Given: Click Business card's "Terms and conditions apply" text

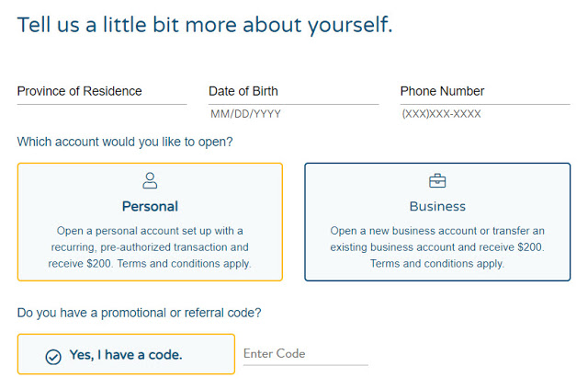Looking at the screenshot, I should 437,263.
